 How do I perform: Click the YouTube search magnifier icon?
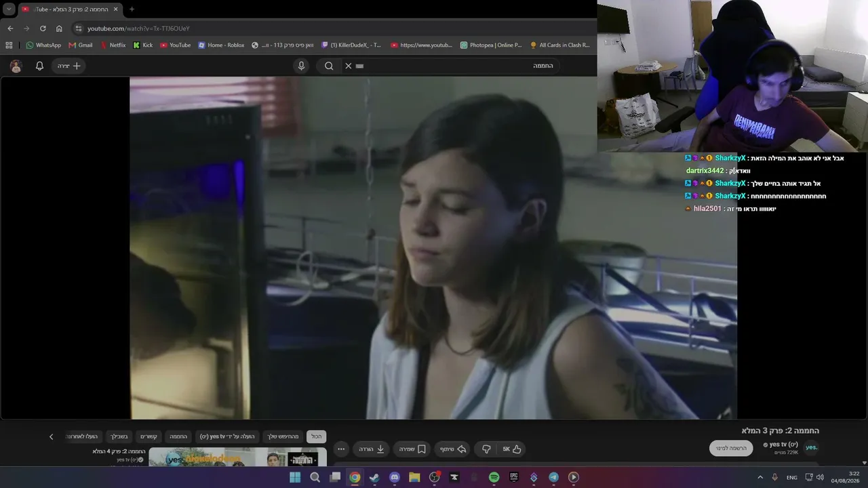tap(329, 66)
